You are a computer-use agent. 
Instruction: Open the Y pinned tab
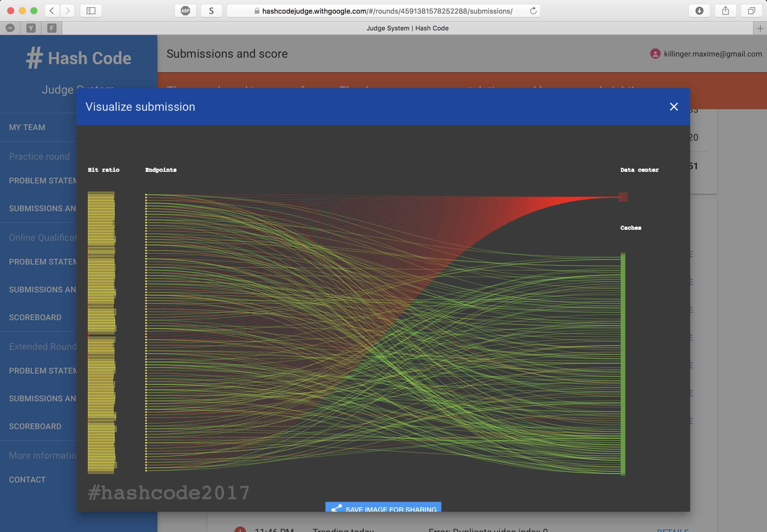pos(31,28)
